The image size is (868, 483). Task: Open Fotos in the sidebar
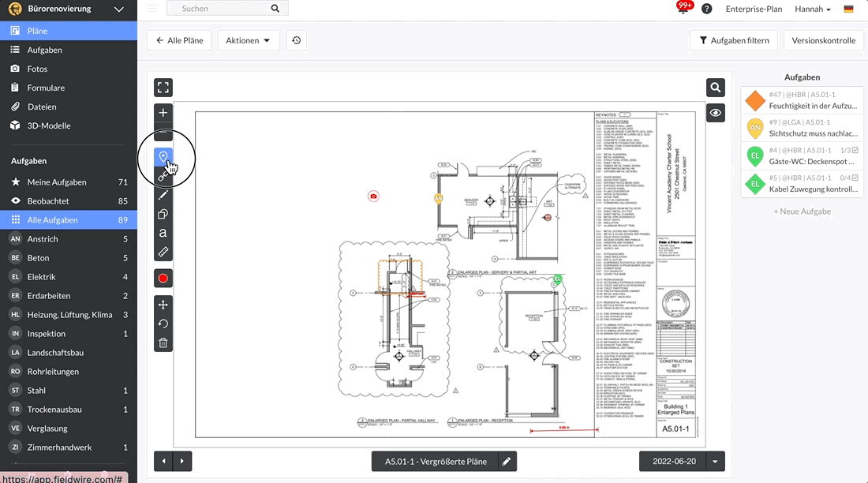click(x=69, y=69)
